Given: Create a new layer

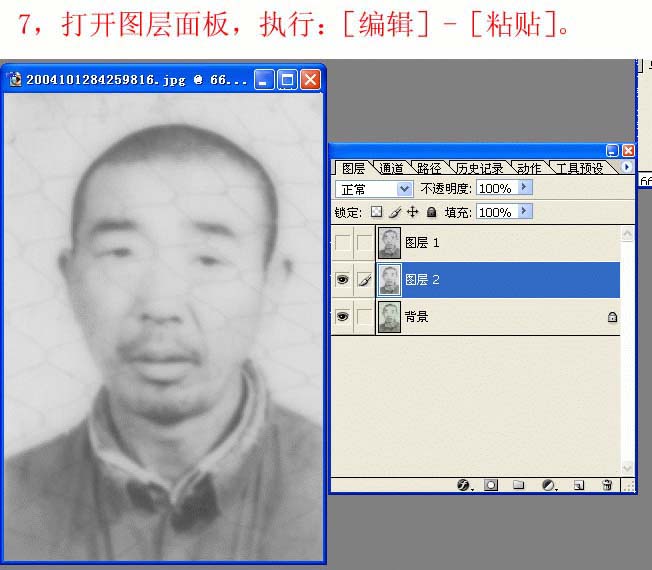Looking at the screenshot, I should click(578, 485).
